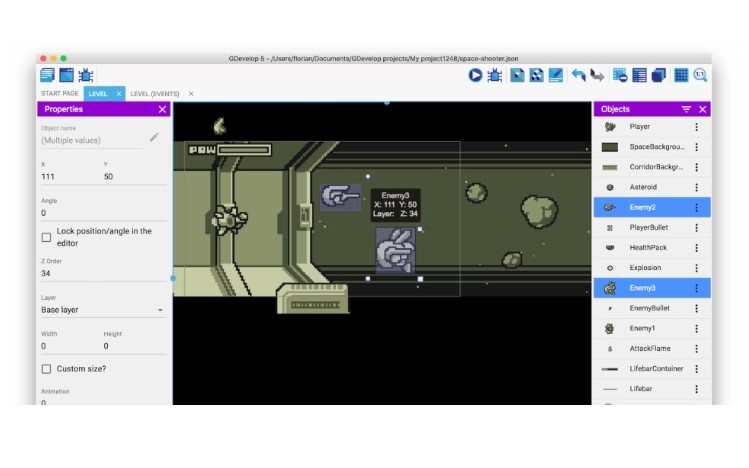Screen dimensions: 749x468
Task: Open the object groups editor icon
Action: tap(536, 75)
